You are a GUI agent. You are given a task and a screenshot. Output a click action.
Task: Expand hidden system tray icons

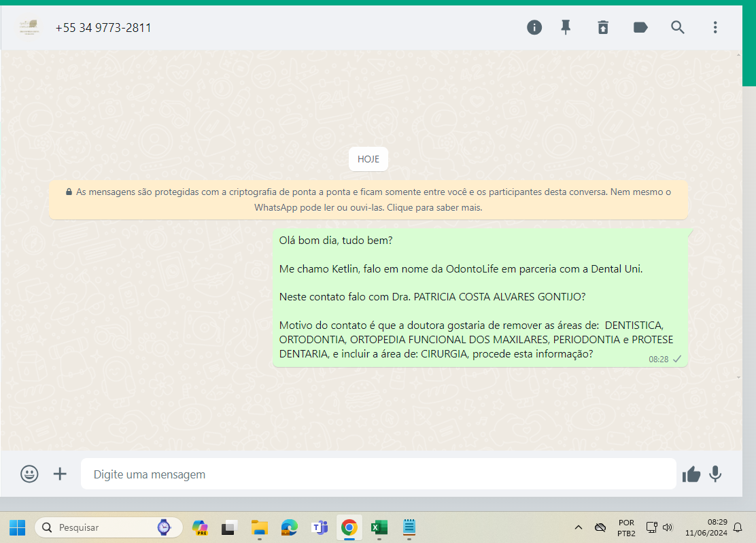point(579,527)
